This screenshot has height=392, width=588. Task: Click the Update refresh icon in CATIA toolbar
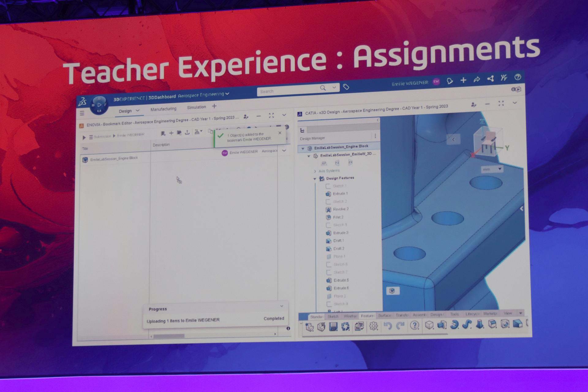coord(345,326)
